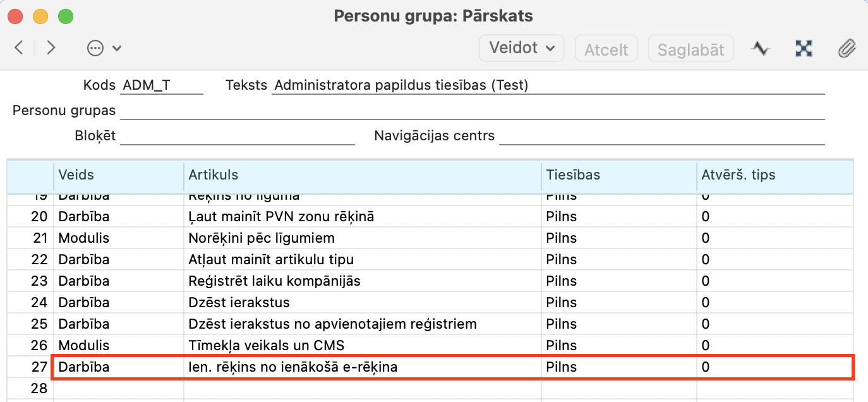Go to the previous record arrow

click(x=19, y=48)
